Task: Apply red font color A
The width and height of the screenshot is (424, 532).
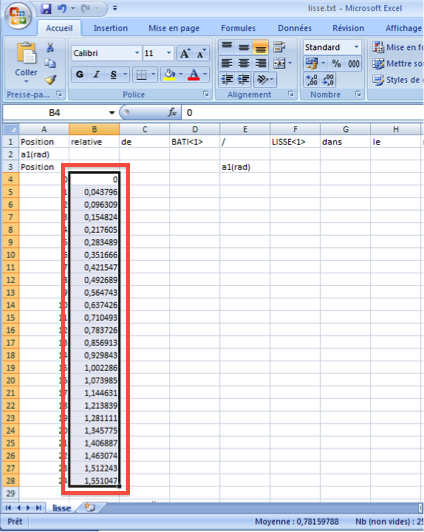Action: 194,74
